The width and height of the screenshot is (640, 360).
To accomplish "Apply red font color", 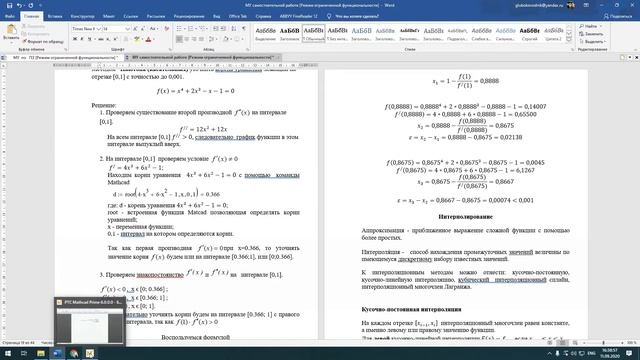I will [x=148, y=39].
